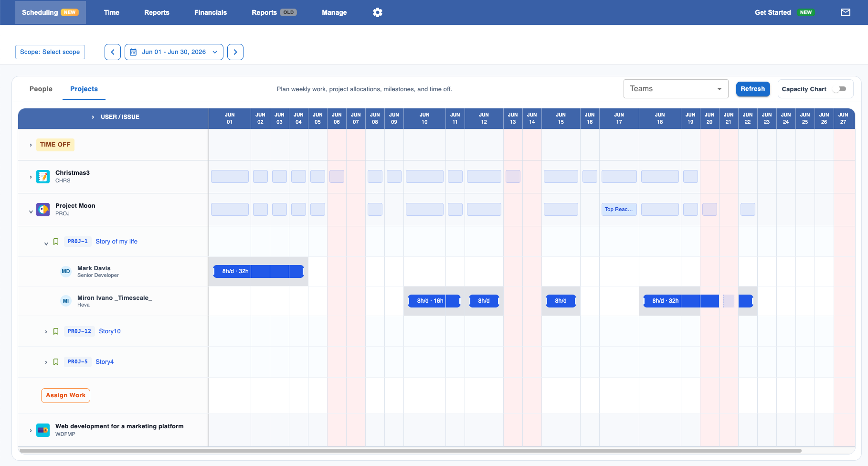Open the Reports menu beside Time

coord(157,12)
